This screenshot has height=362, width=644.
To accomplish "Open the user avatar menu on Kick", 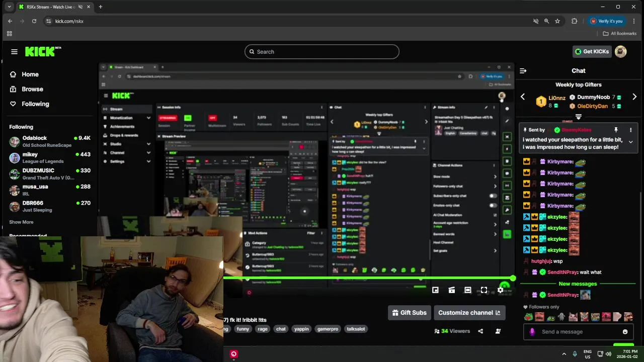I will [620, 51].
